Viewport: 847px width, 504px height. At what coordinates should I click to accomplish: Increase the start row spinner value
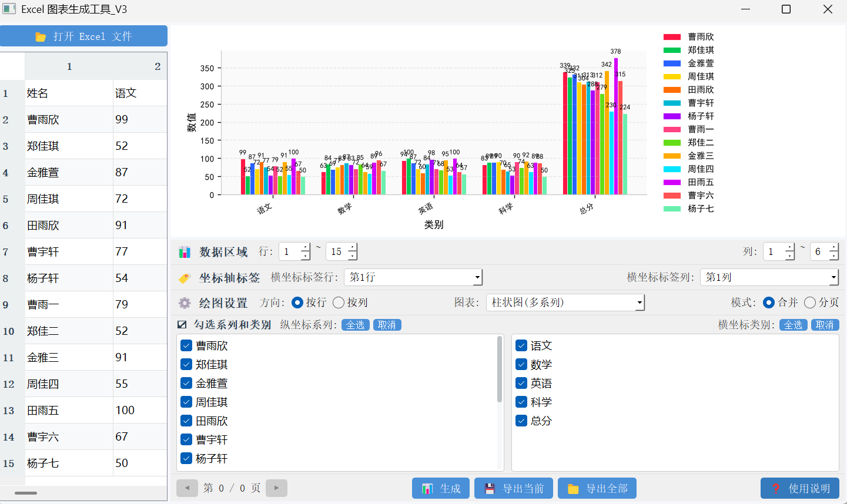tap(305, 247)
